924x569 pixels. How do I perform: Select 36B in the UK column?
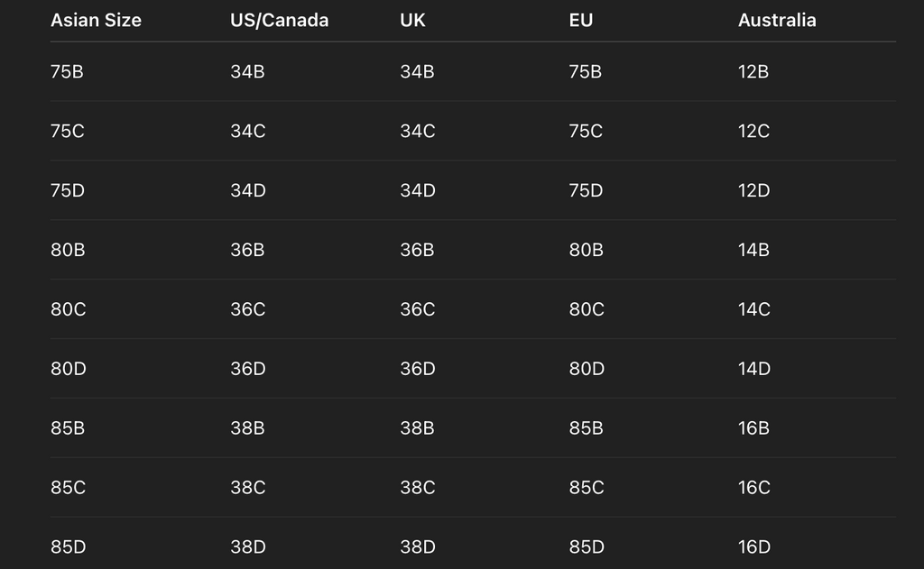[x=417, y=251]
